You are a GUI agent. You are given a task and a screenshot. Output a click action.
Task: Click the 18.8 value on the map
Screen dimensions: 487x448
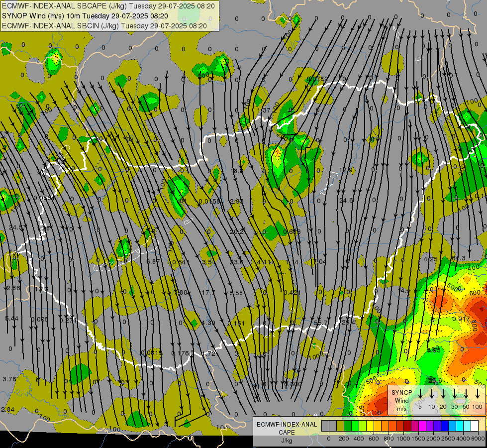[x=237, y=171]
